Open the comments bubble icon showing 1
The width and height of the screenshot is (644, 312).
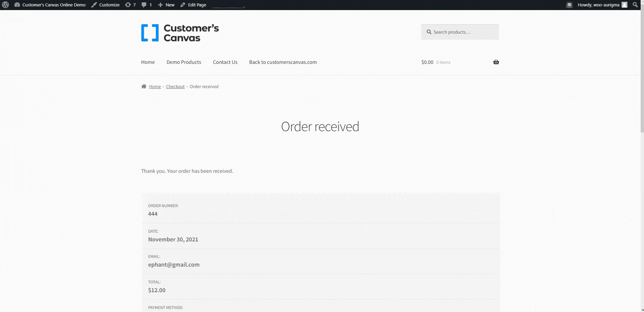pyautogui.click(x=144, y=5)
